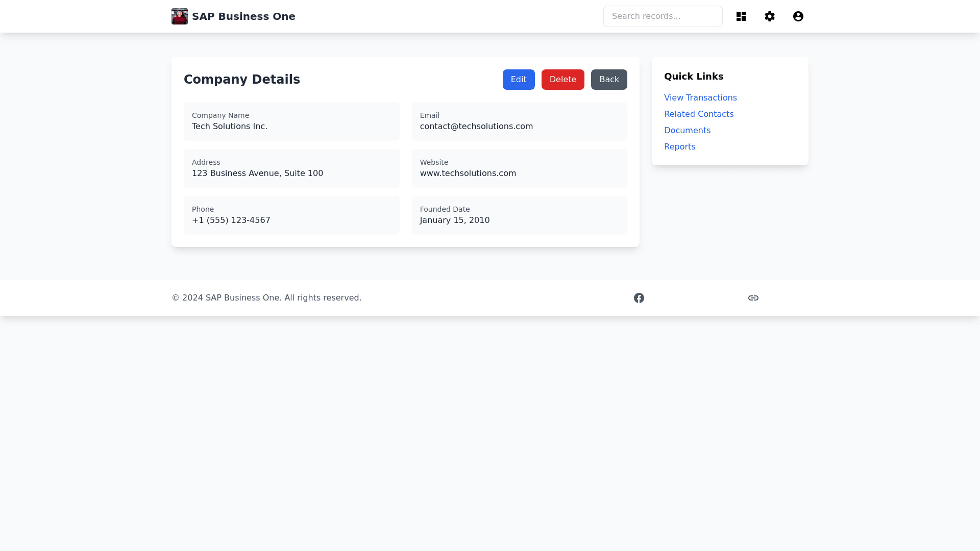
Task: Click the address 123 Business Avenue field
Action: click(x=257, y=173)
